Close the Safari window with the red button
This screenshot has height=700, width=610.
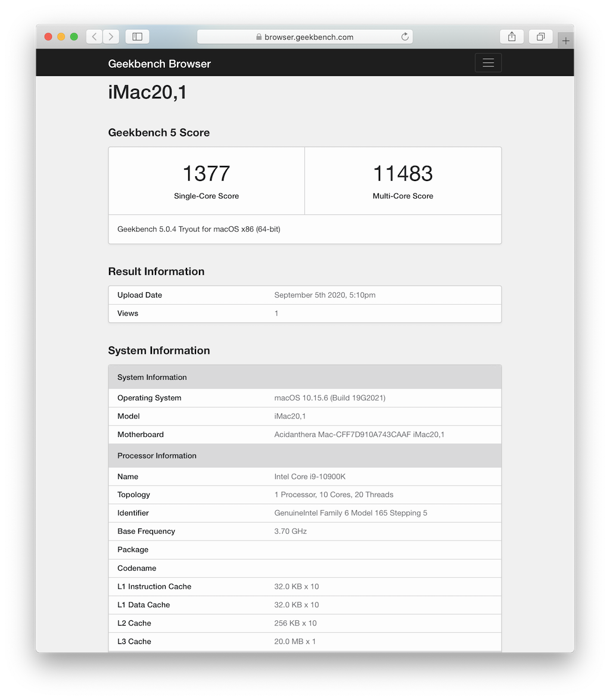tap(48, 37)
